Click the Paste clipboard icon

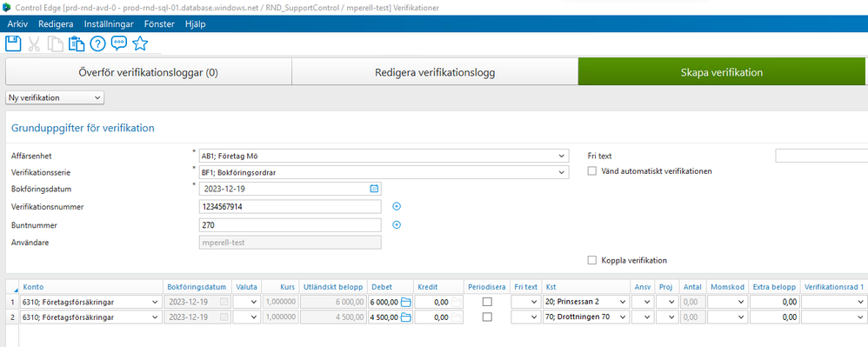coord(77,43)
